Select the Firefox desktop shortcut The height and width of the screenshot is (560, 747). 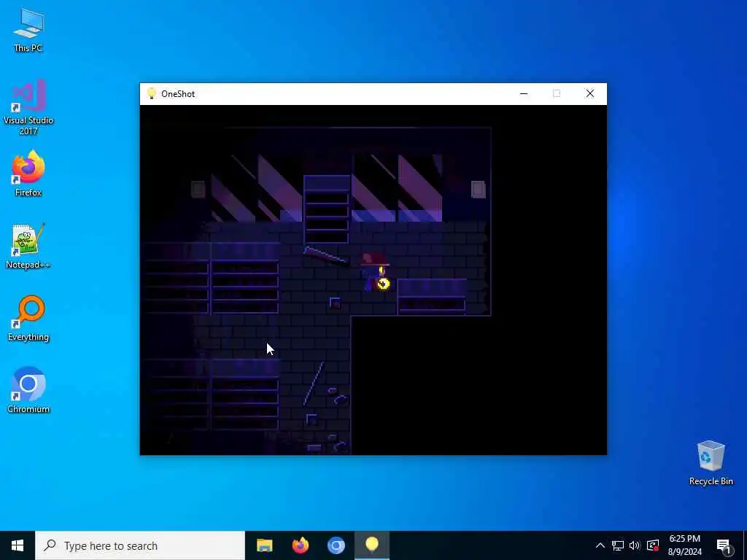(28, 172)
